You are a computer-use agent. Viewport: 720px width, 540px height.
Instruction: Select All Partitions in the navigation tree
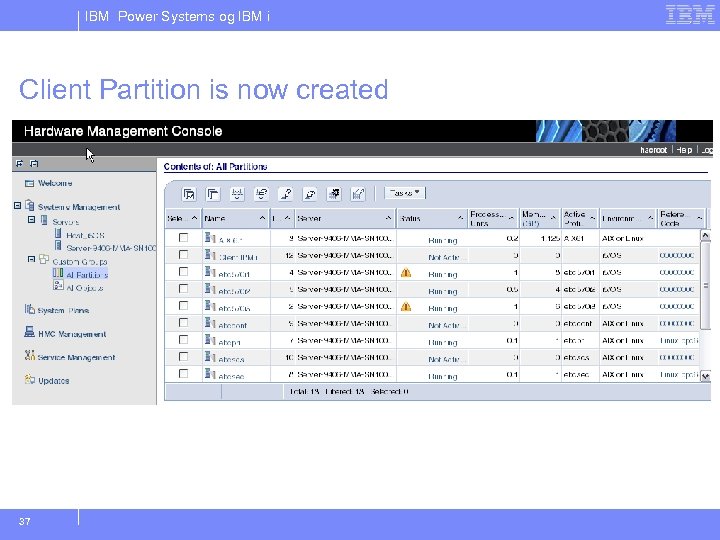coord(87,275)
